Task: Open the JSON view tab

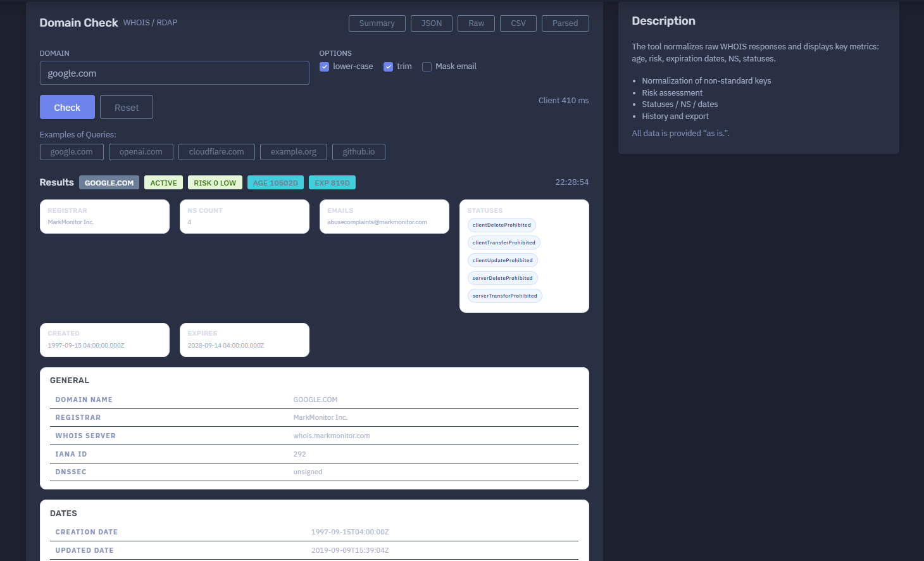Action: [x=432, y=23]
